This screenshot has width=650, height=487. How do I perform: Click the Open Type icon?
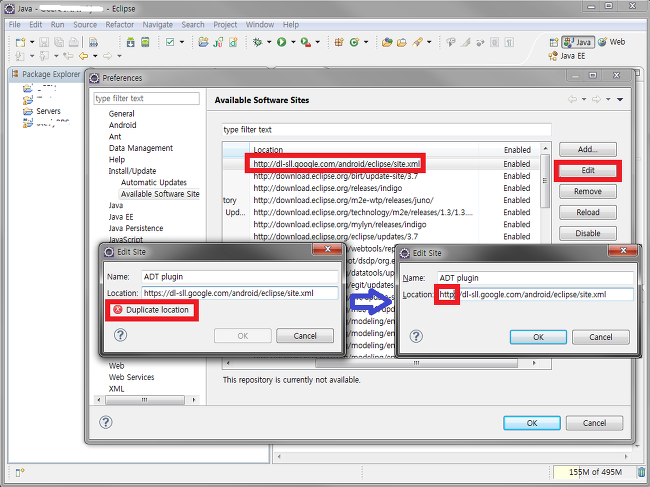coord(387,42)
